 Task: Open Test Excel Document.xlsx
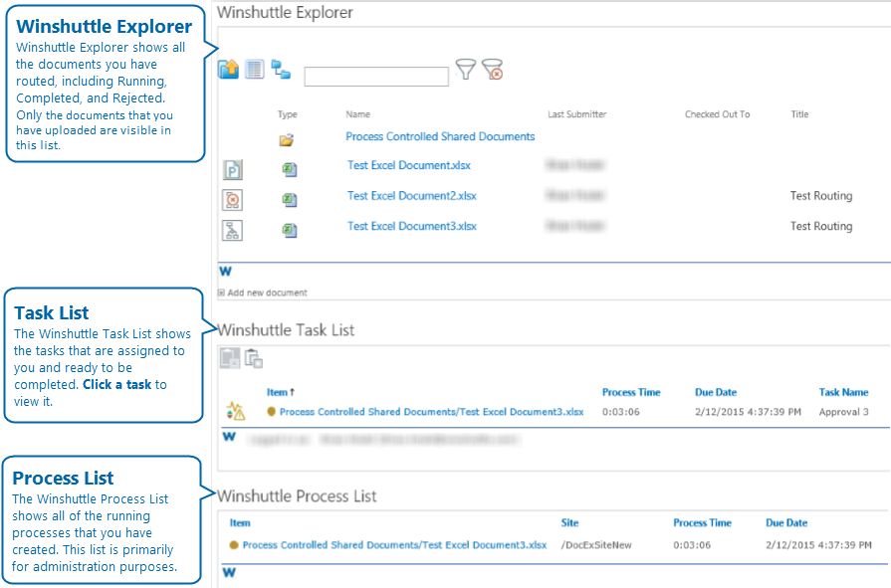click(x=409, y=165)
